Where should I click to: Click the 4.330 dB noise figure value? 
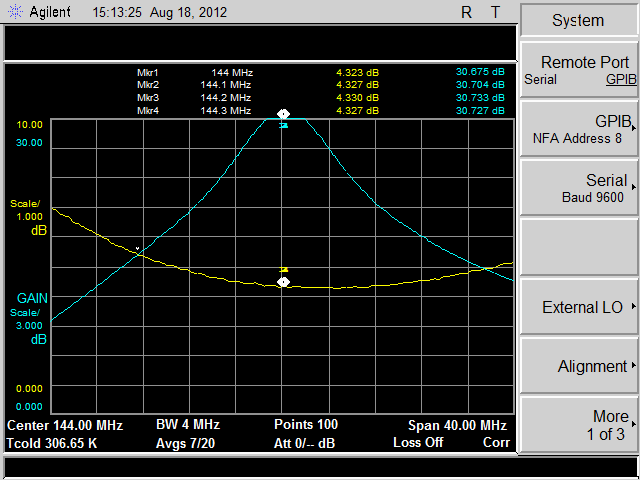358,98
